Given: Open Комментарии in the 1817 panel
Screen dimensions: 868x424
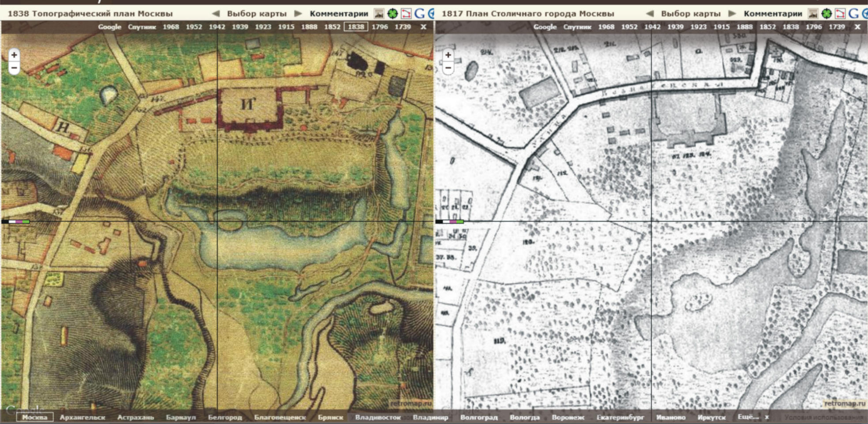Looking at the screenshot, I should click(x=773, y=14).
